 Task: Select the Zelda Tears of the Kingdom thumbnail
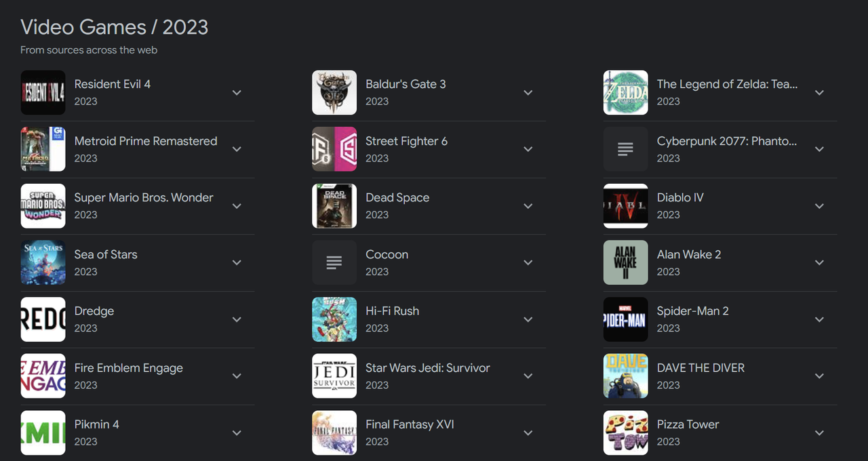pyautogui.click(x=625, y=92)
